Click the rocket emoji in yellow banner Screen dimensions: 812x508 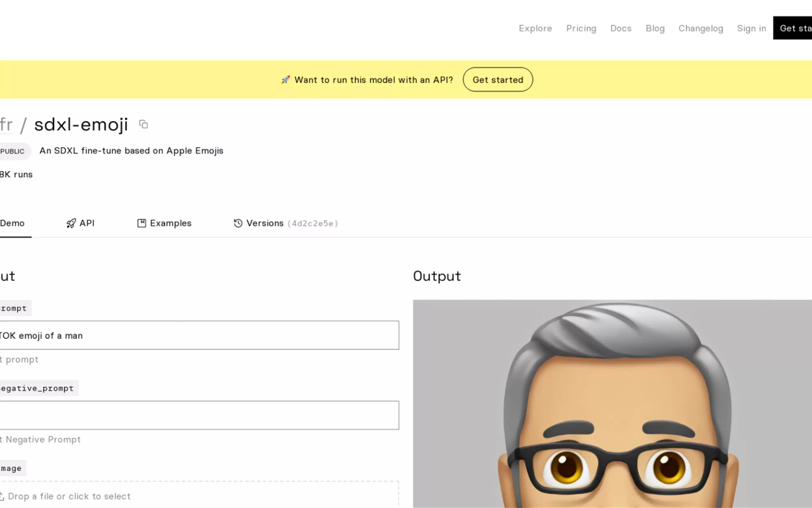click(285, 80)
